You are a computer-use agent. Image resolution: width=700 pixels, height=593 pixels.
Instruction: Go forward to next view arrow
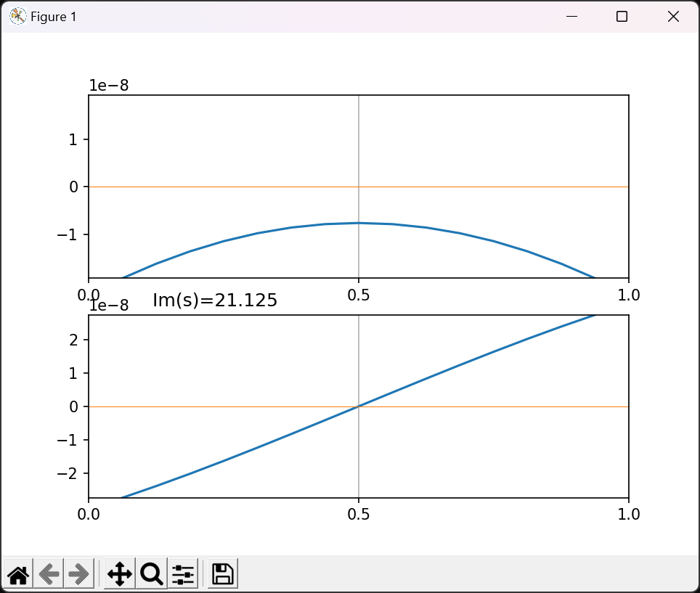coord(79,574)
